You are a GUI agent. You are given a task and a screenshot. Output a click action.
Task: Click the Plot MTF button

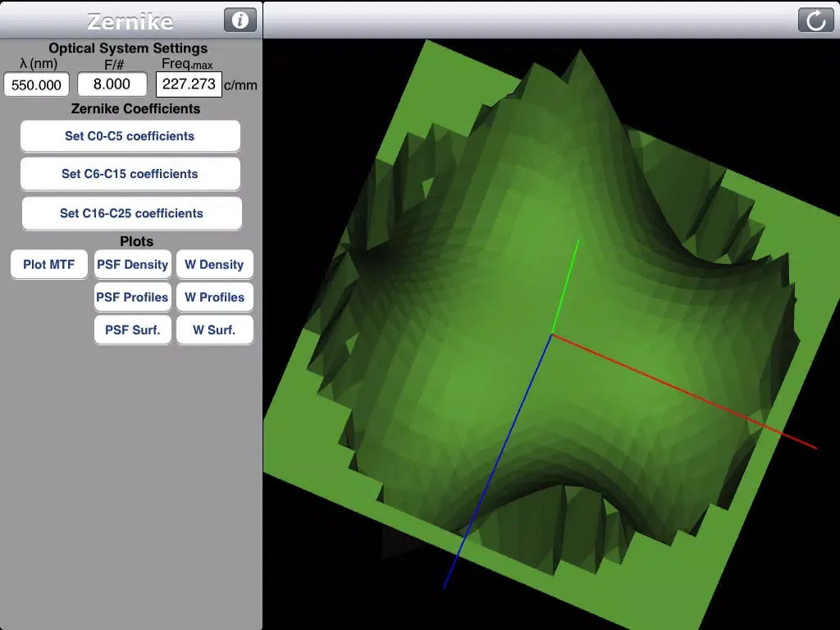(x=48, y=264)
